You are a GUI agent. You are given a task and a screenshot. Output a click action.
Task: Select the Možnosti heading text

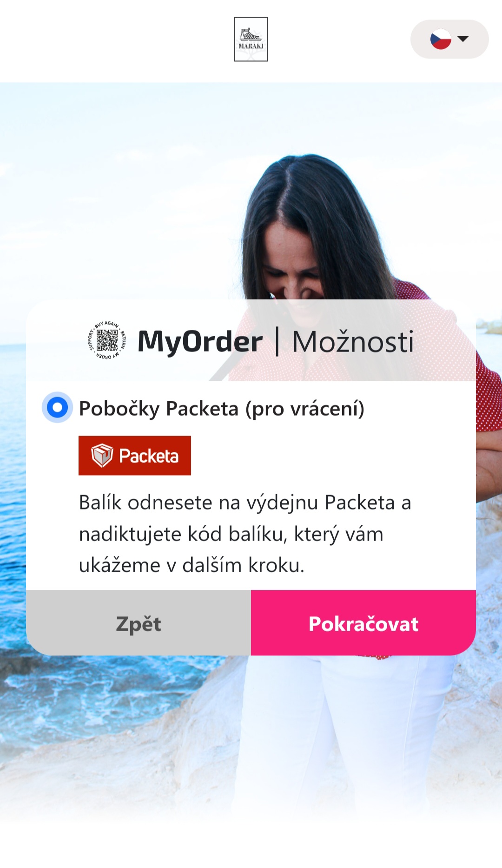[353, 342]
